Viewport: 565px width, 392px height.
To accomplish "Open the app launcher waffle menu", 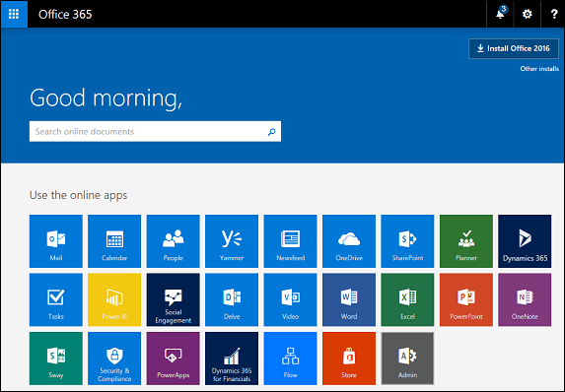I will 14,14.
